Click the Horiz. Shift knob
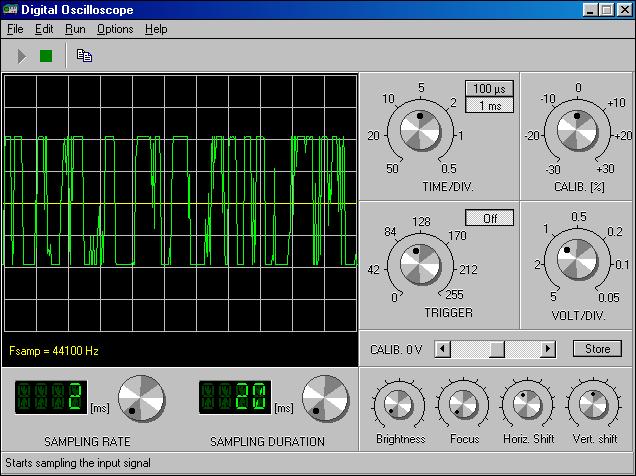Screen dimensions: 636x476 tap(528, 405)
